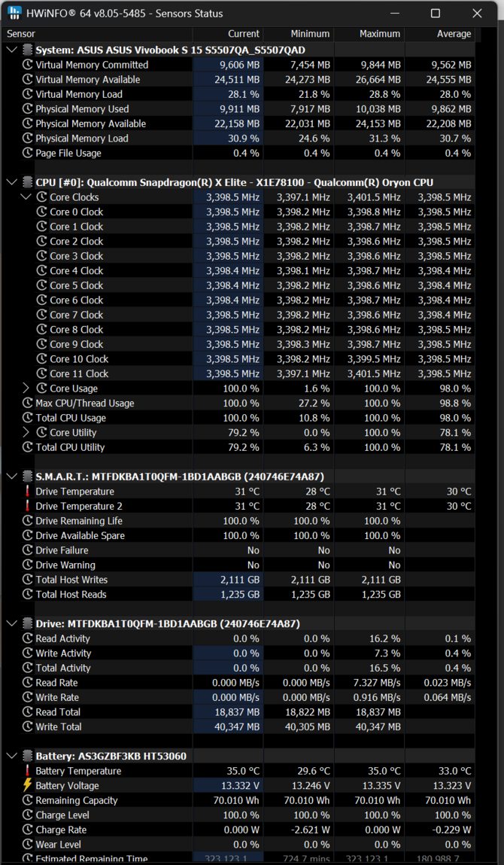This screenshot has height=865, width=504.
Task: Select the Drive Warning row label
Action: 65,565
